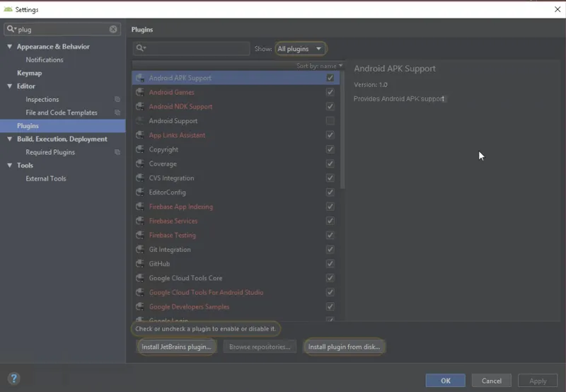This screenshot has height=392, width=566.
Task: Select Required Plugins in the tree
Action: point(50,152)
